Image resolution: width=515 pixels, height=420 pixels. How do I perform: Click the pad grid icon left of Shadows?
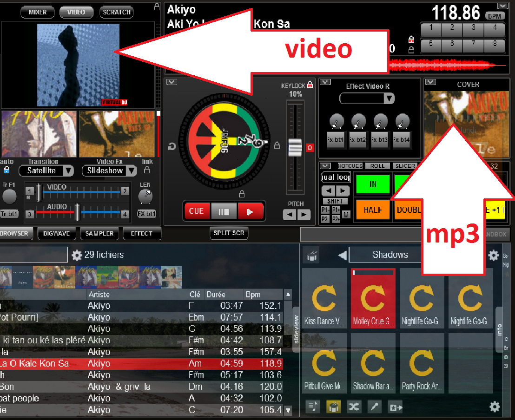311,255
